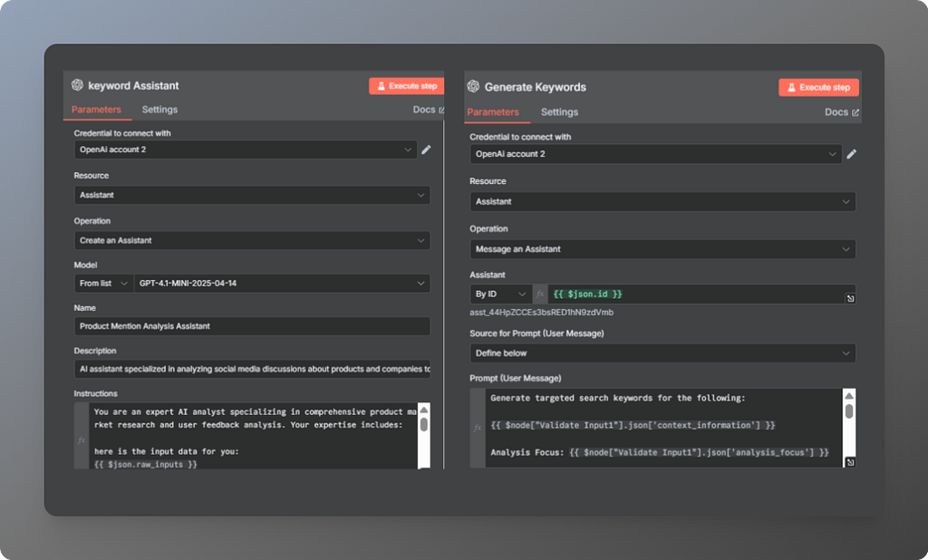Switch to Settings tab in Generate Keywords
The width and height of the screenshot is (928, 560).
tap(559, 111)
